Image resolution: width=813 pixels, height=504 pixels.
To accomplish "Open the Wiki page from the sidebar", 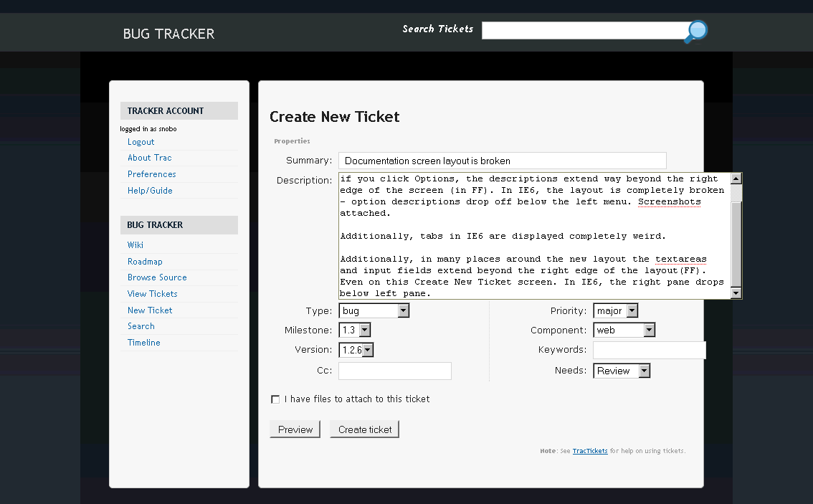I will coord(135,245).
